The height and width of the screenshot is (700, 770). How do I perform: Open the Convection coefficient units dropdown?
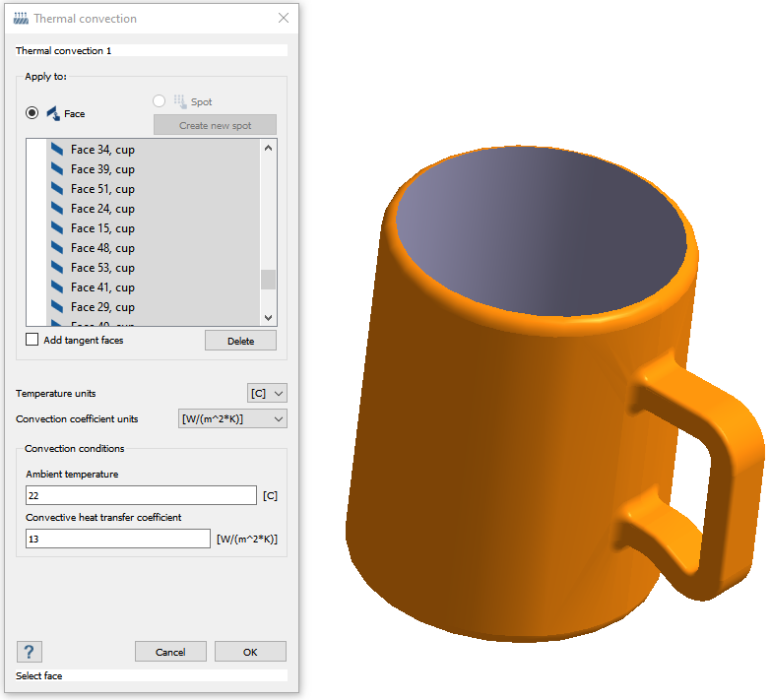click(x=232, y=418)
